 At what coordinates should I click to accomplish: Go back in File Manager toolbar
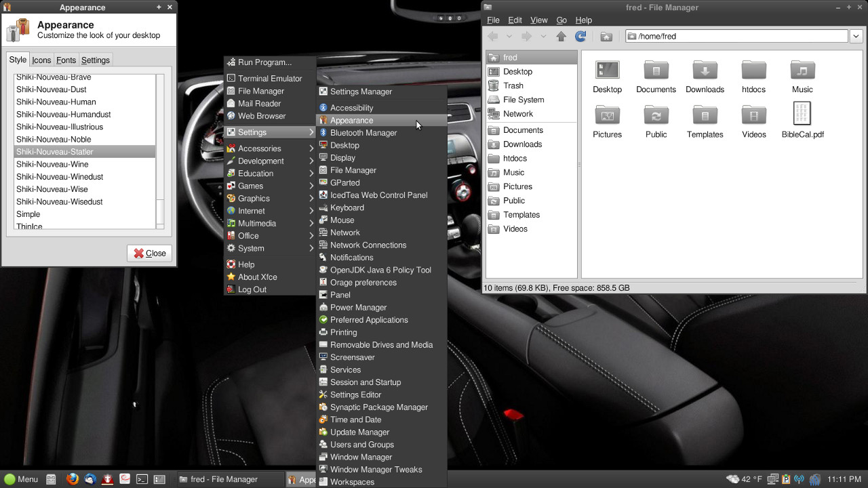tap(493, 37)
